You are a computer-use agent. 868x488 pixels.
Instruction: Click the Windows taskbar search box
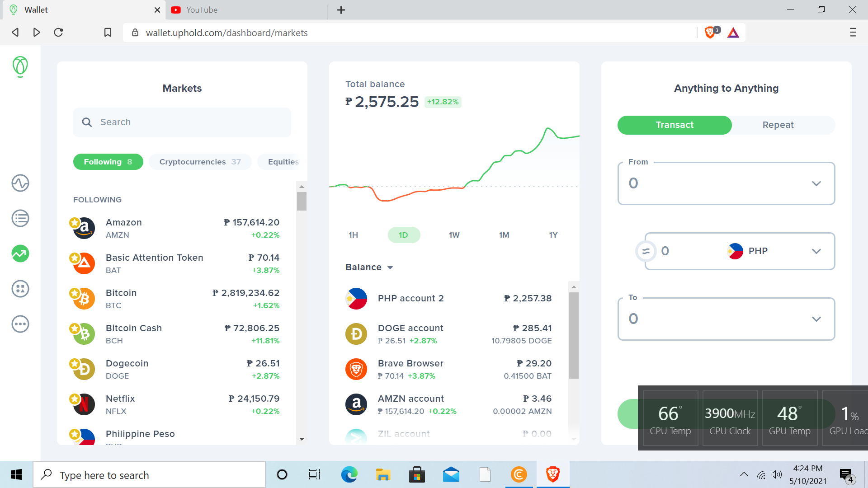149,474
